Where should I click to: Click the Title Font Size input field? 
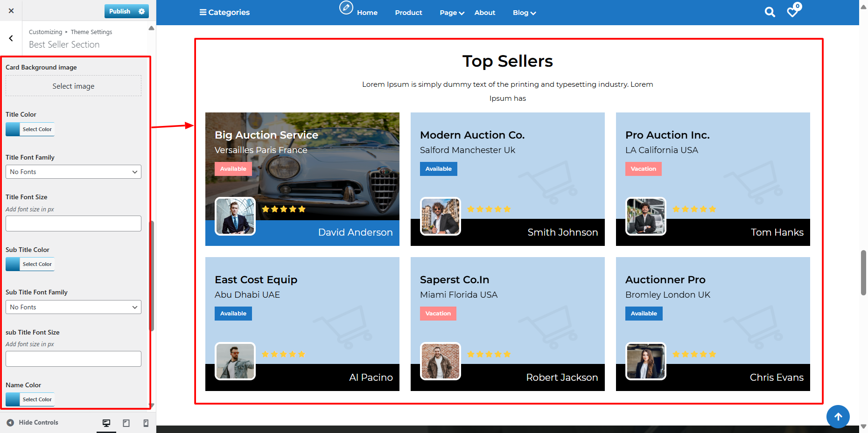73,223
